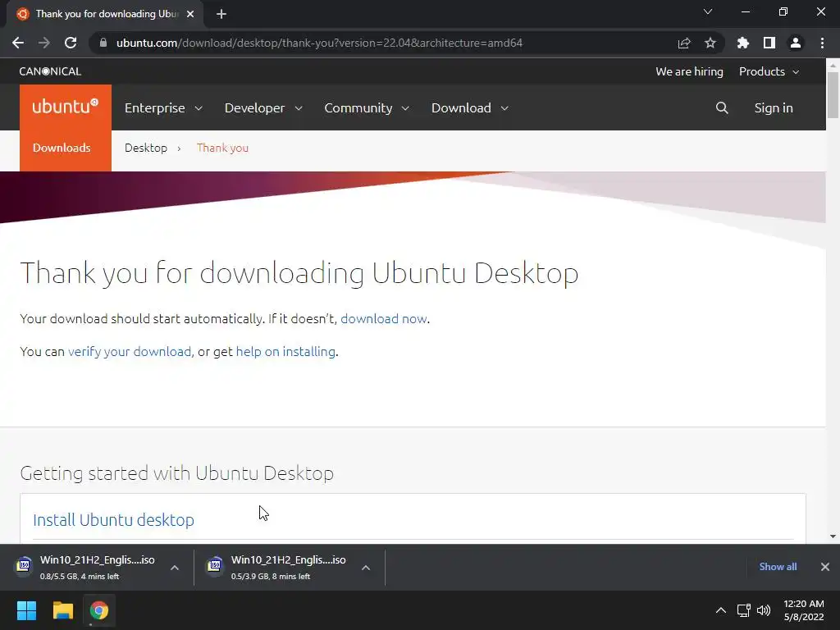Open Windows Start menu

pos(26,610)
